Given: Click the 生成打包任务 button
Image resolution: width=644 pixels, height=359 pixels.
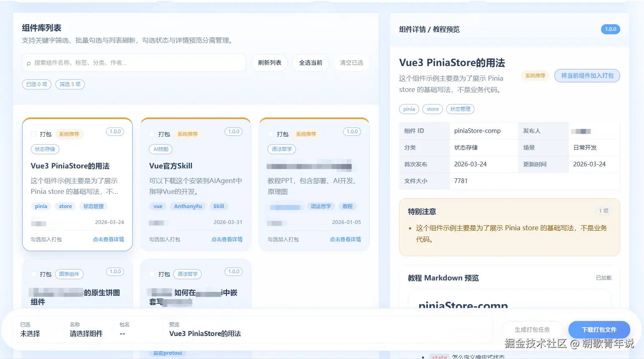Looking at the screenshot, I should 532,330.
